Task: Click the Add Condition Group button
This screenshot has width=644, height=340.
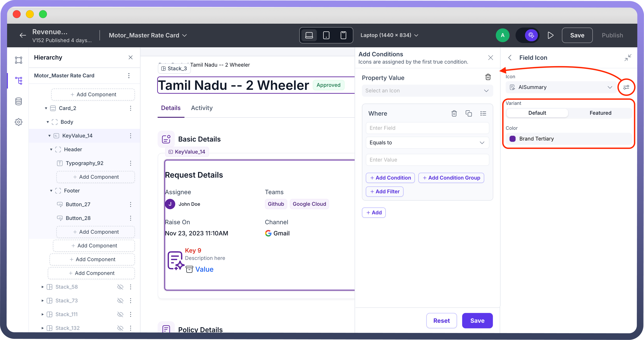Action: click(451, 178)
